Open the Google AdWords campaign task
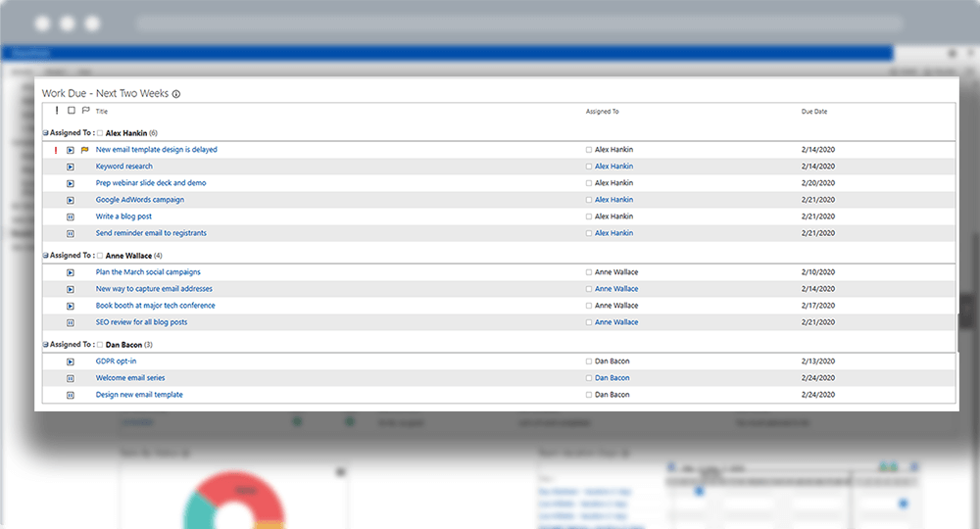 139,200
